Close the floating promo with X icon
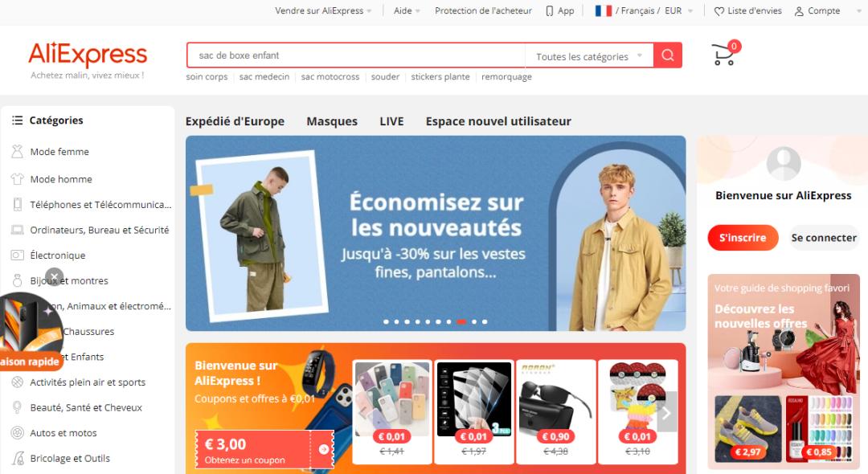The height and width of the screenshot is (474, 868). point(55,276)
